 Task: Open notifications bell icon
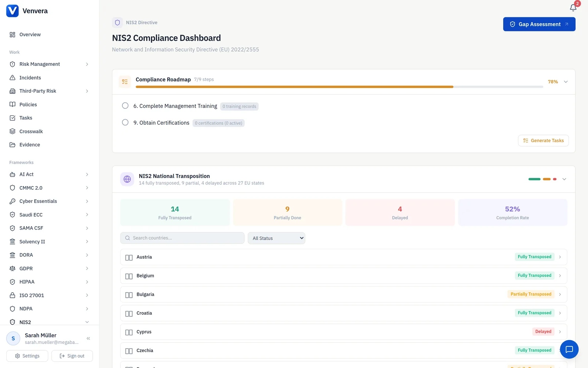(x=573, y=8)
